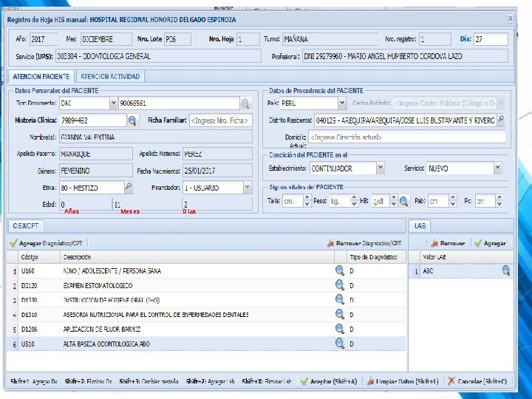The image size is (532, 399).
Task: Click the Historia Clínica search magnifier icon
Action: click(132, 120)
